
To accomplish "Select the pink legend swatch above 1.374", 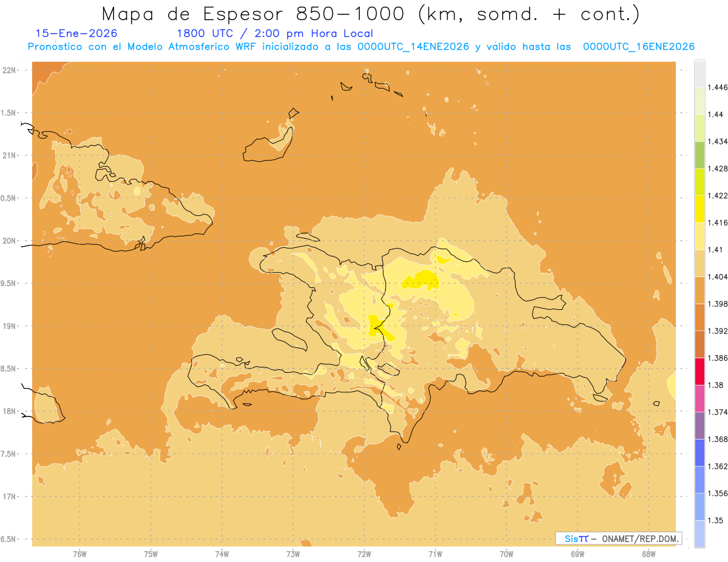I will pos(699,398).
